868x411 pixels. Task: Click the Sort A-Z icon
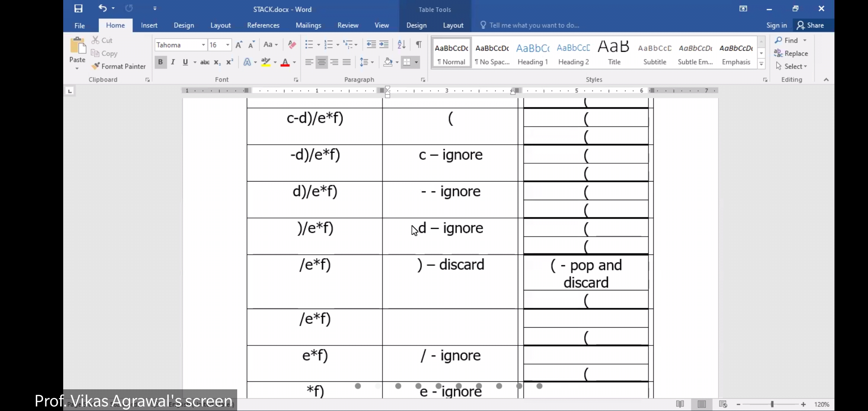(401, 45)
